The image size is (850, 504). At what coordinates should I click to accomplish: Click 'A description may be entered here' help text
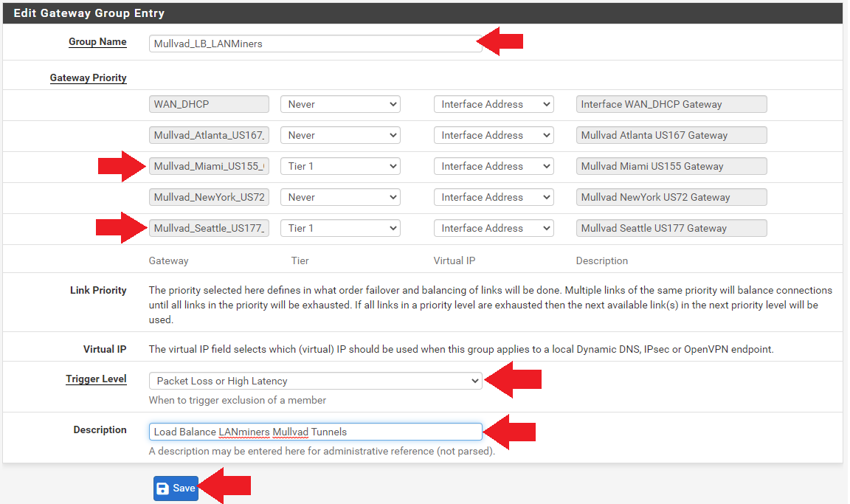tap(322, 451)
